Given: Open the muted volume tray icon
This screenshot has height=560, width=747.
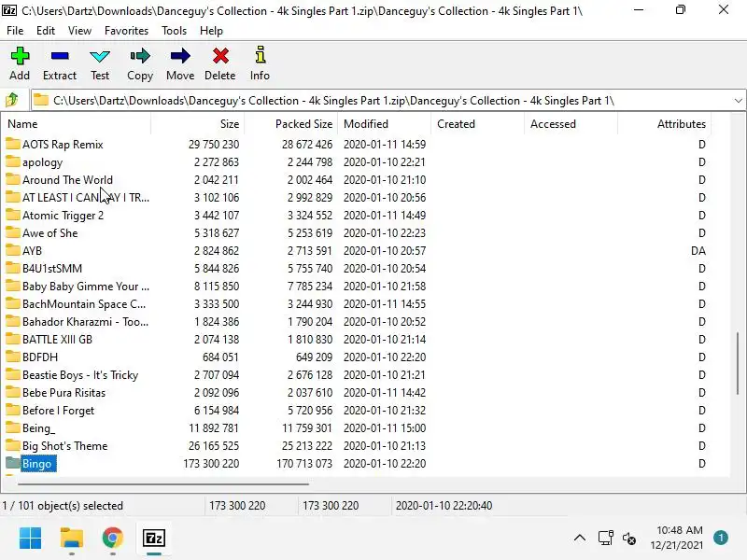Looking at the screenshot, I should point(628,539).
